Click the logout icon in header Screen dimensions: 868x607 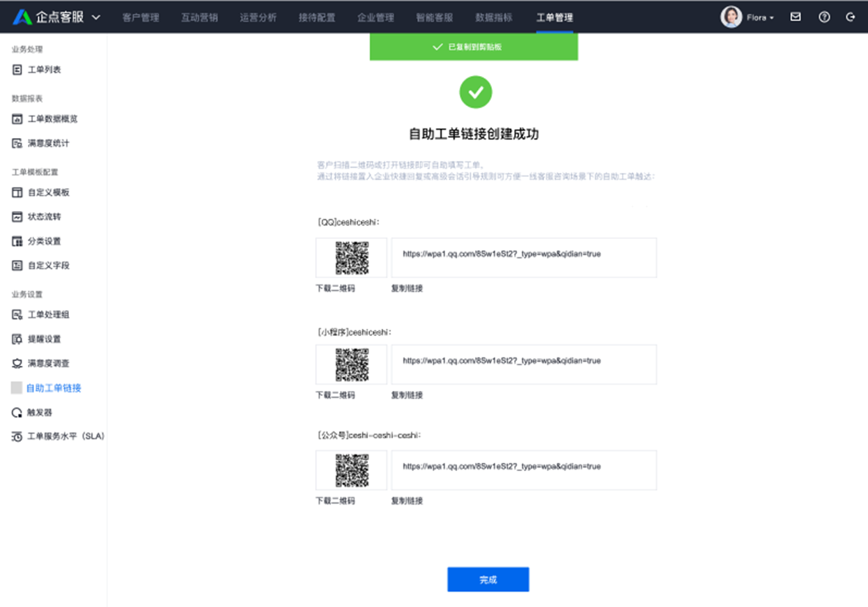click(850, 17)
